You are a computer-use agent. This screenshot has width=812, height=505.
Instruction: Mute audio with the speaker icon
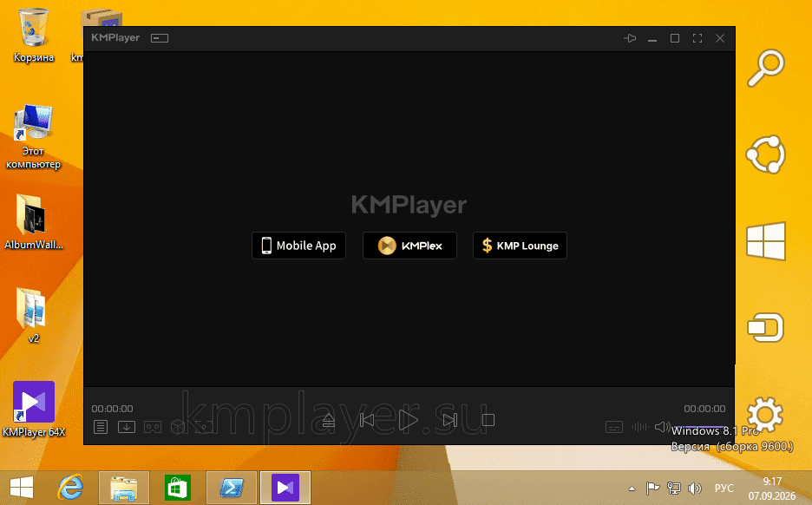pyautogui.click(x=662, y=427)
